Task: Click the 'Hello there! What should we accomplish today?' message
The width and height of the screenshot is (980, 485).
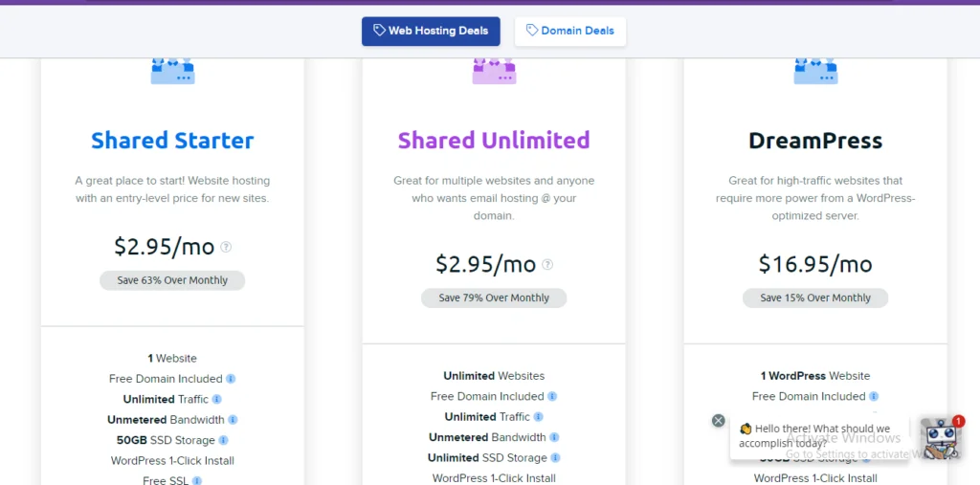Action: pyautogui.click(x=820, y=436)
